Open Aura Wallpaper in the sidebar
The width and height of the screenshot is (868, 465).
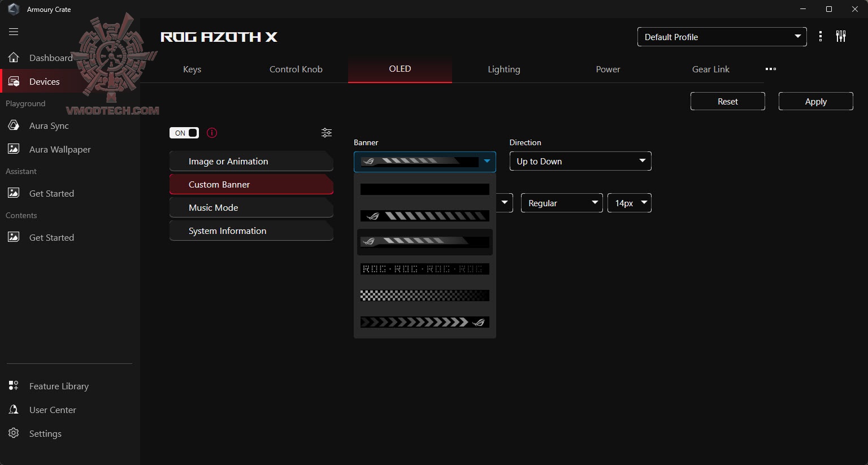(x=60, y=149)
